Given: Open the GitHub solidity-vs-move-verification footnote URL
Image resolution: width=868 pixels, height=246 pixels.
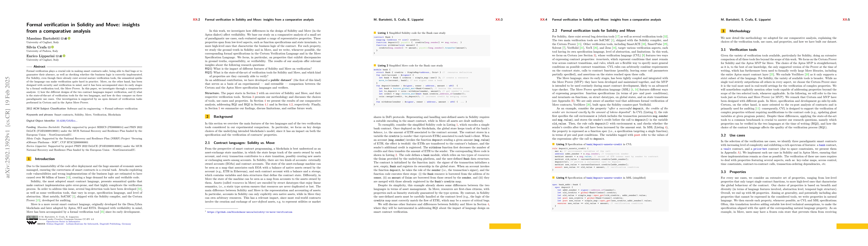Looking at the screenshot, I should pyautogui.click(x=250, y=212).
